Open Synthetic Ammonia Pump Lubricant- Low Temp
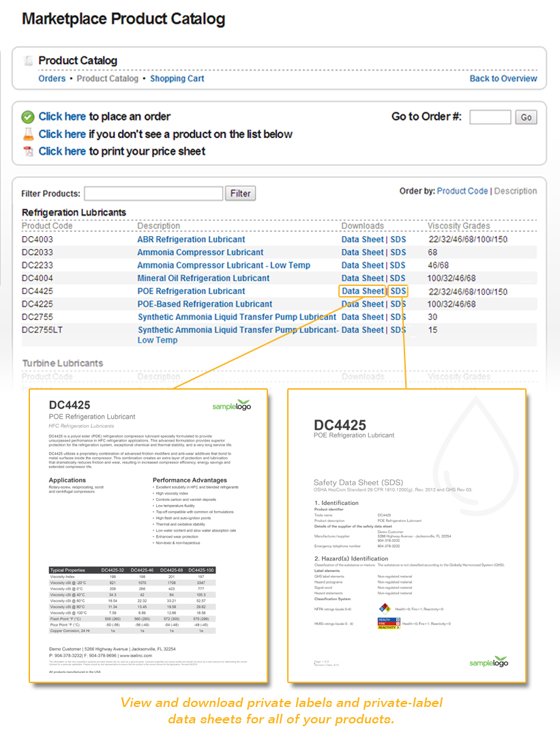Image resolution: width=560 pixels, height=737 pixels. [x=238, y=335]
